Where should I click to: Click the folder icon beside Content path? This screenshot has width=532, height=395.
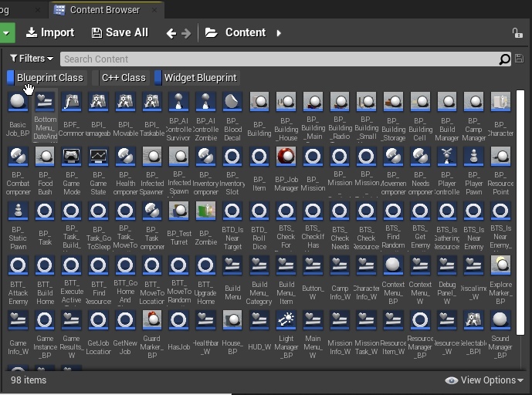point(211,32)
